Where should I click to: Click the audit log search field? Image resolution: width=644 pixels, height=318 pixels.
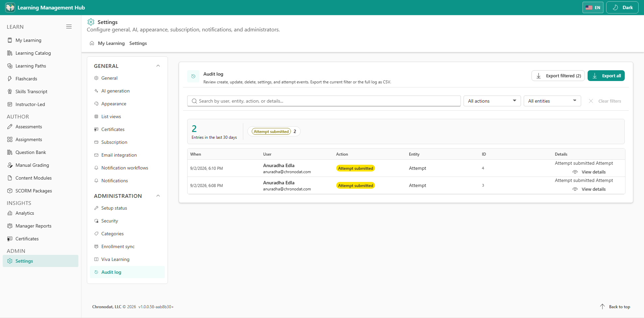pos(324,101)
